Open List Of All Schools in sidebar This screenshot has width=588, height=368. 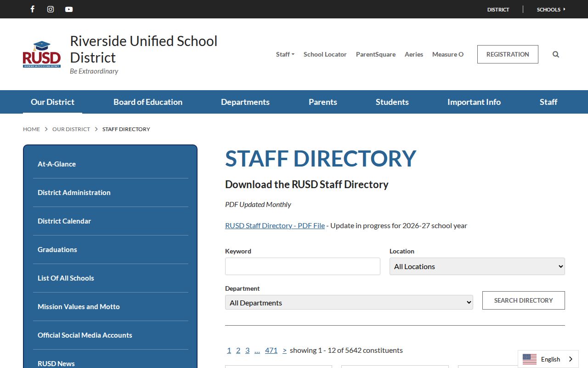point(111,278)
